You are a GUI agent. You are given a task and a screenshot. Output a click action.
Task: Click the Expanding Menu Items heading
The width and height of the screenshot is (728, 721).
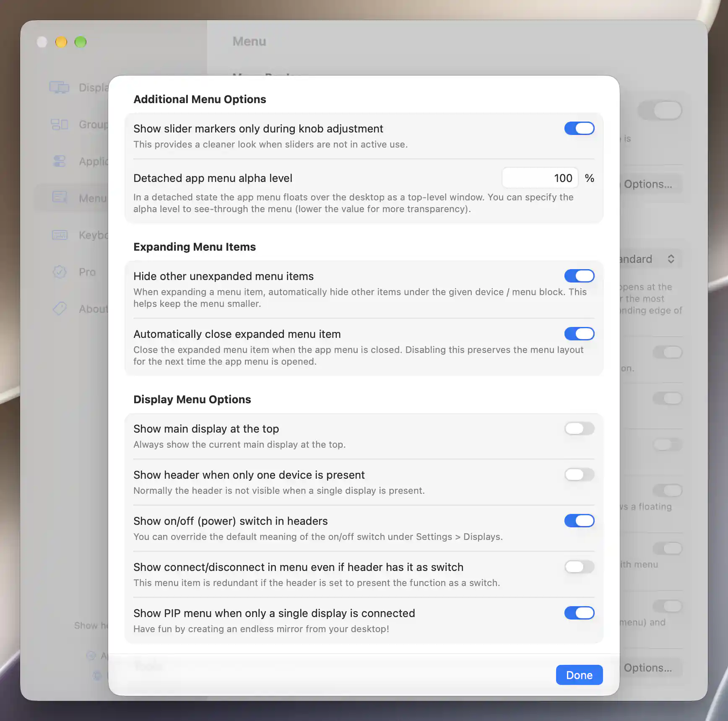click(195, 247)
